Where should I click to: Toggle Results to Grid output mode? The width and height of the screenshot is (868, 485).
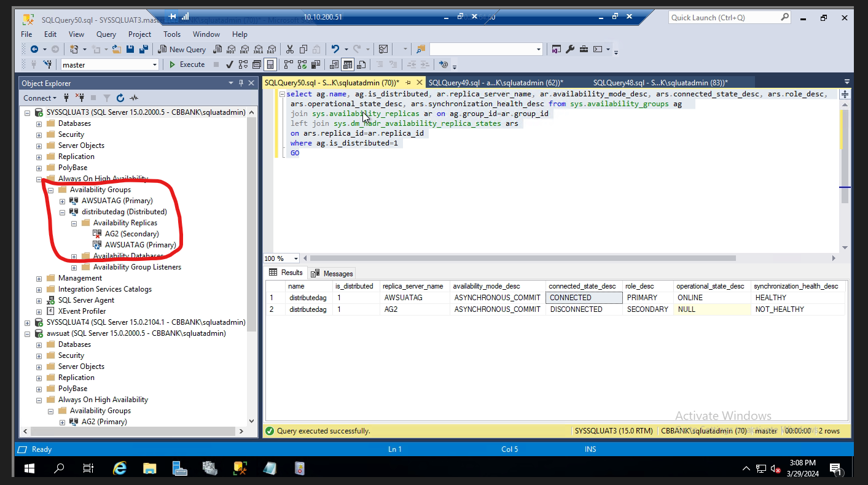coord(348,64)
